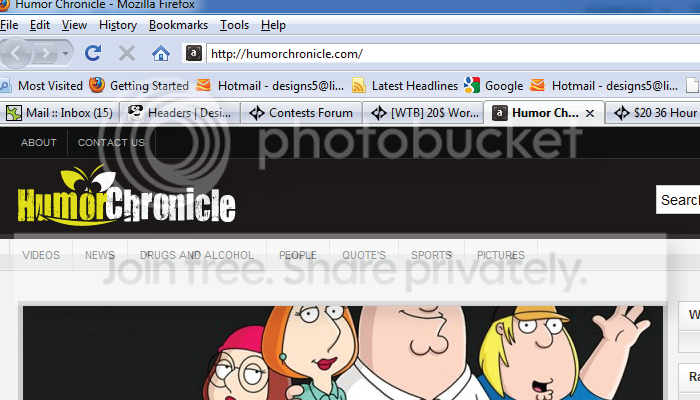Click the HumorChronicle logo
The width and height of the screenshot is (700, 400).
[x=126, y=196]
